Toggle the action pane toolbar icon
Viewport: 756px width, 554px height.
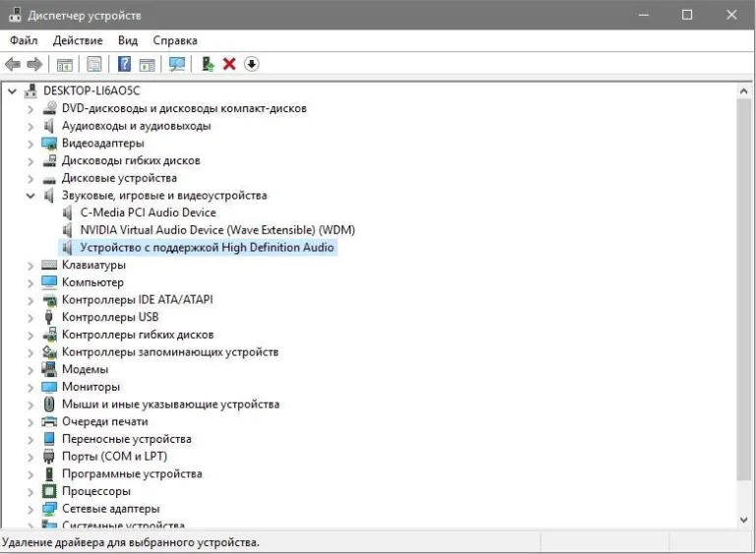click(x=147, y=64)
